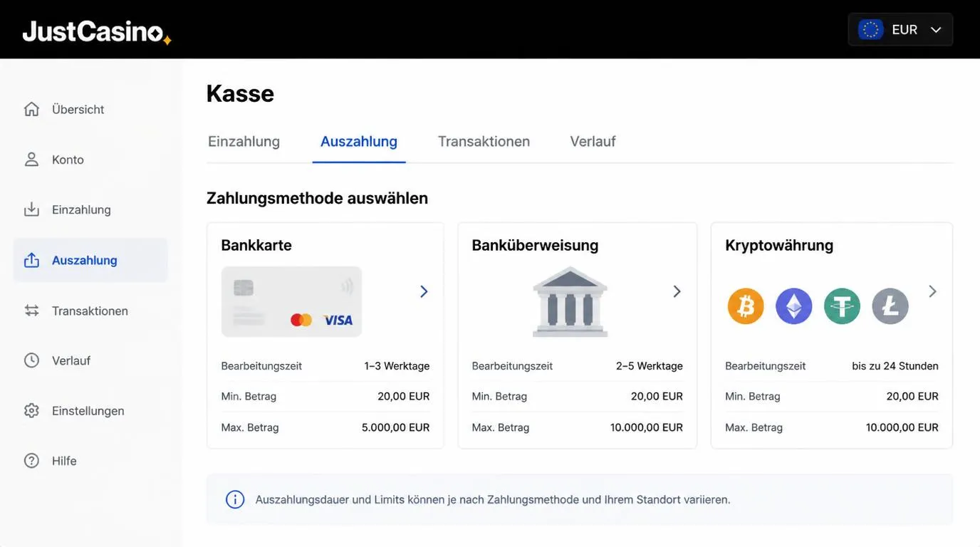Screen dimensions: 980x547
Task: Open Konto in the sidebar
Action: 90,160
